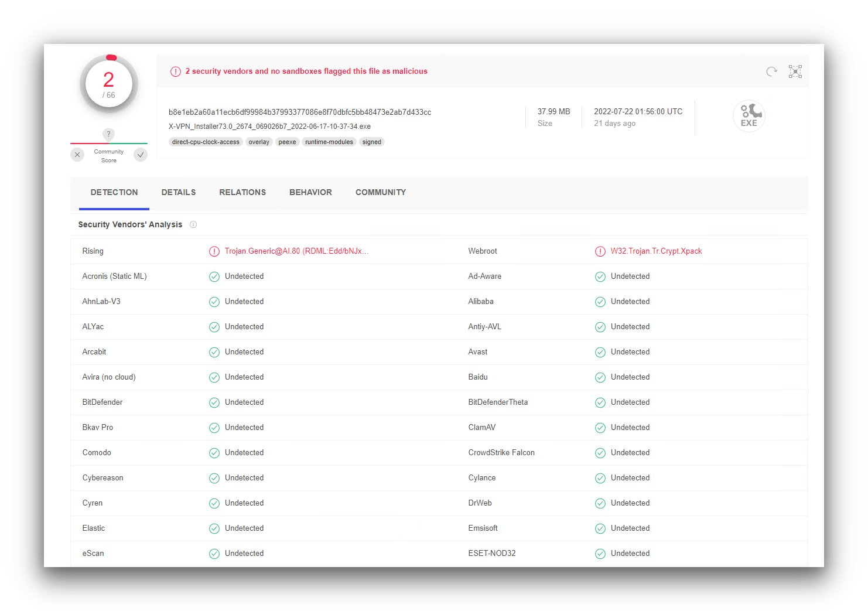This screenshot has width=868, height=611.
Task: Click the 37.99 MB size value
Action: point(553,111)
